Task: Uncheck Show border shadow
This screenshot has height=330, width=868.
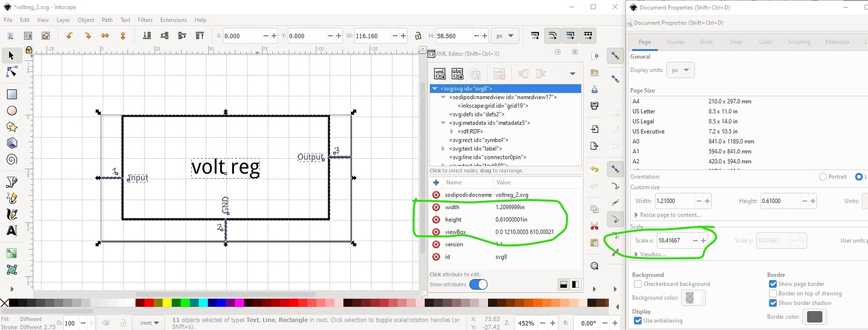Action: click(x=773, y=303)
